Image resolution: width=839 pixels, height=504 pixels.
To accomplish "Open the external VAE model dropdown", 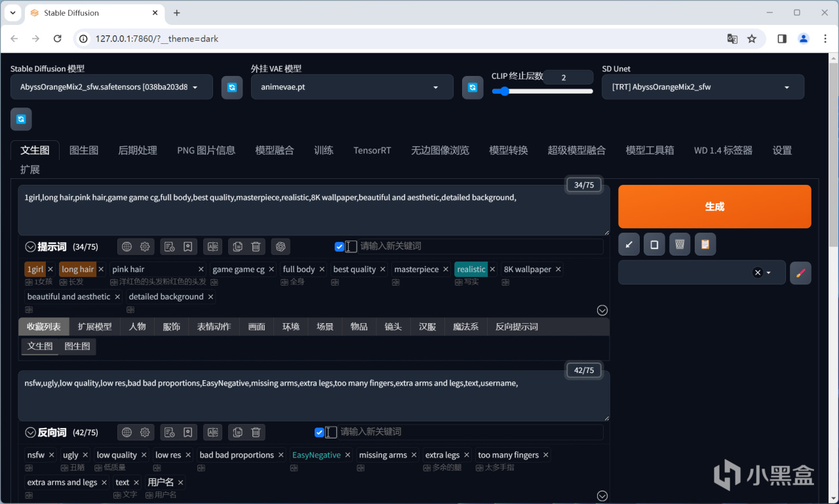I will [x=352, y=87].
